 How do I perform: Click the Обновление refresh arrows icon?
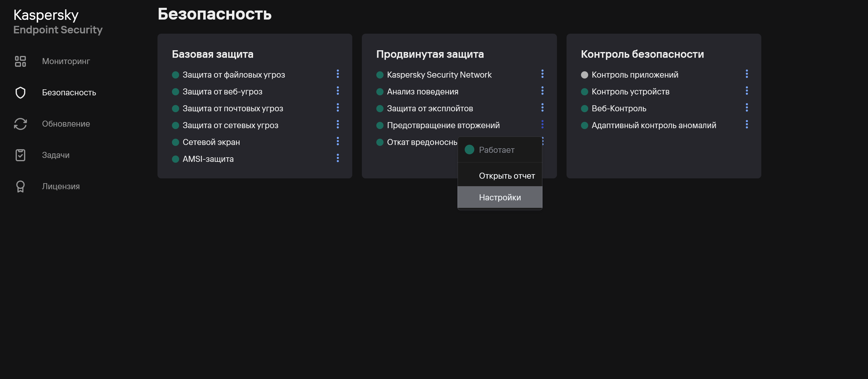(x=20, y=124)
